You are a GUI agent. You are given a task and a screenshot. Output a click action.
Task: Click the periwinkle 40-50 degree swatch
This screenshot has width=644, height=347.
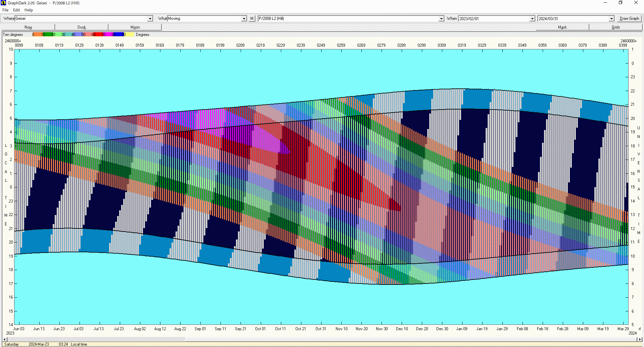[78, 35]
